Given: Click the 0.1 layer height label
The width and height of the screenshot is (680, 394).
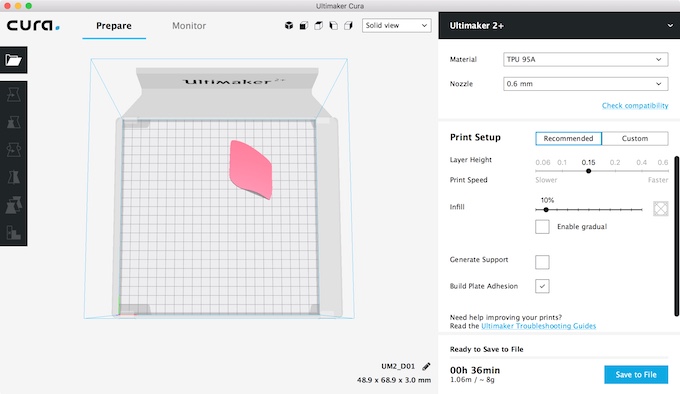Looking at the screenshot, I should pyautogui.click(x=562, y=163).
